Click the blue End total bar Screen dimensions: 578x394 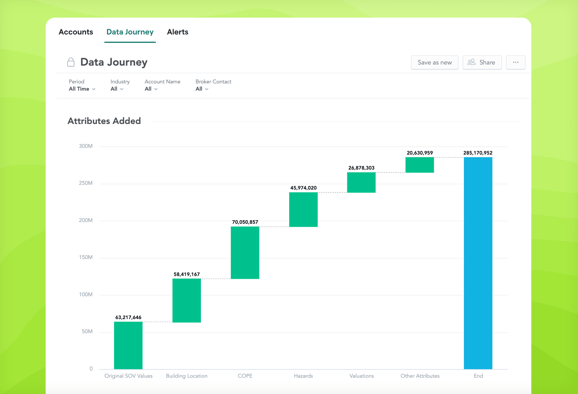pyautogui.click(x=478, y=263)
